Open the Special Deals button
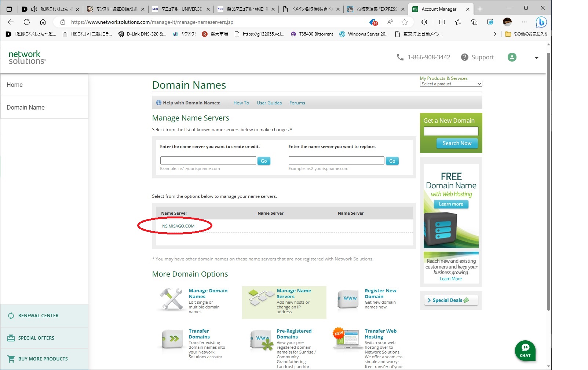The height and width of the screenshot is (370, 588). tap(451, 300)
